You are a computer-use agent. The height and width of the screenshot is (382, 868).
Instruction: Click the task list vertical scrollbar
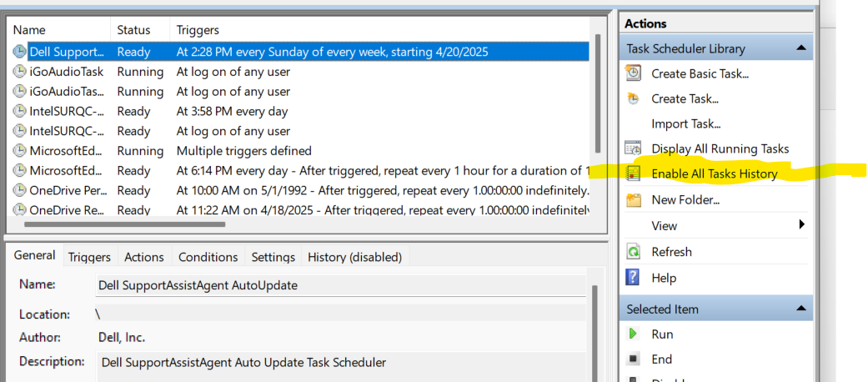(x=598, y=94)
